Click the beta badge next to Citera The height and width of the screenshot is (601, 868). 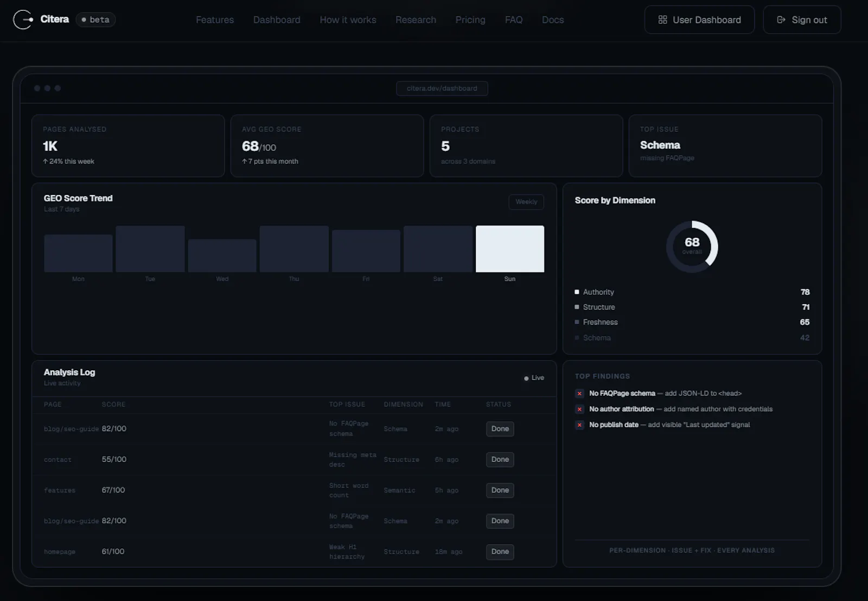pyautogui.click(x=95, y=20)
